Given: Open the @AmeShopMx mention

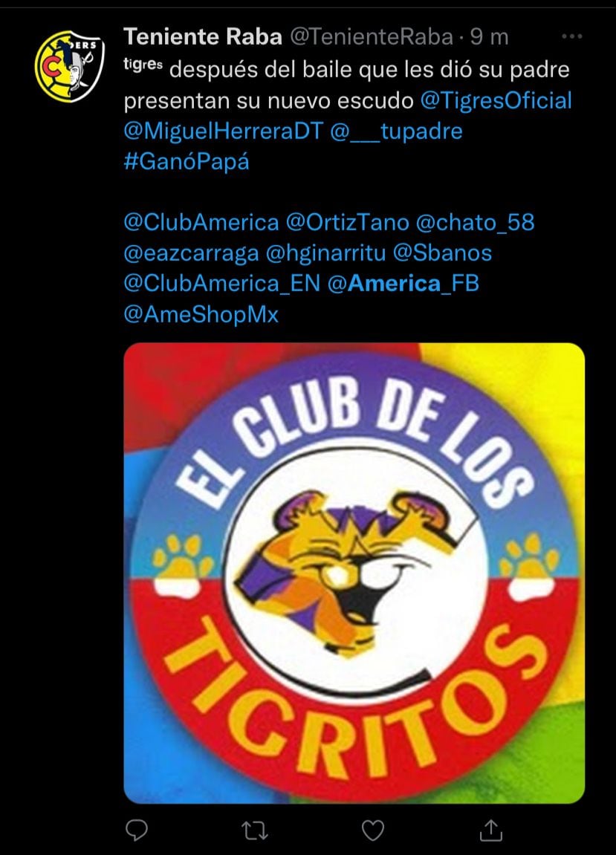Looking at the screenshot, I should [x=201, y=315].
